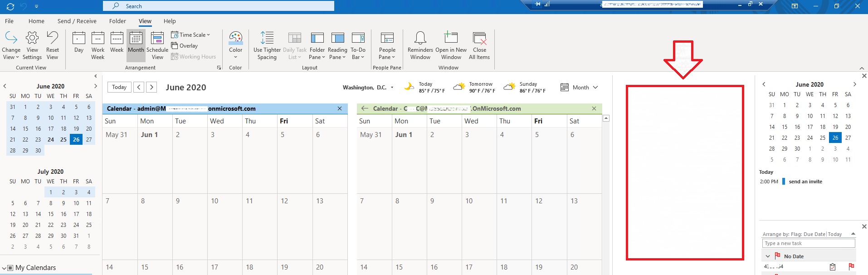The image size is (868, 275).
Task: Close All Items
Action: pos(479,45)
